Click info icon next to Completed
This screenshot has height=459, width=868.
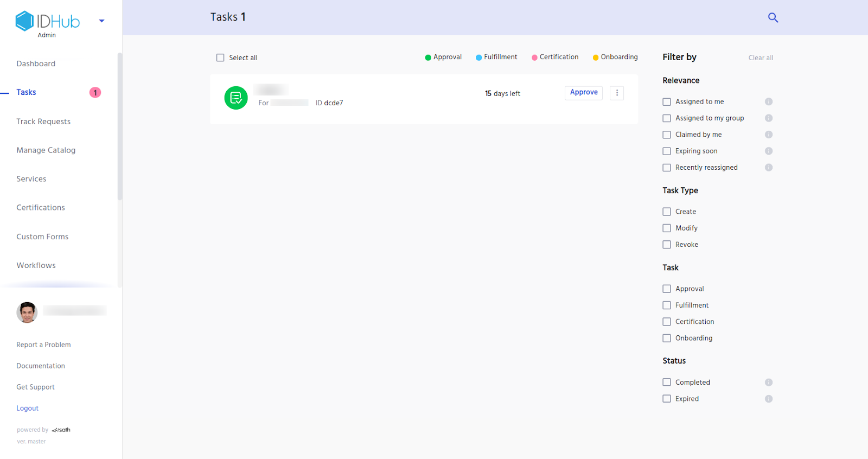pos(769,382)
